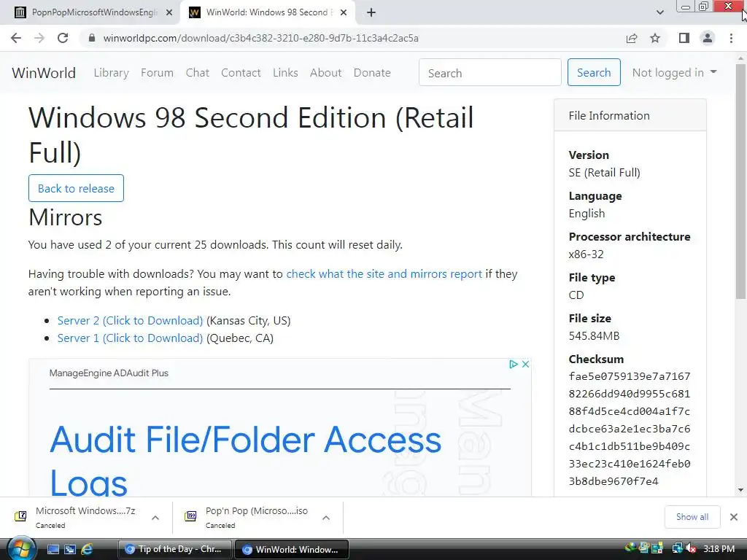Open the Library nav item
The image size is (747, 560).
pos(111,72)
